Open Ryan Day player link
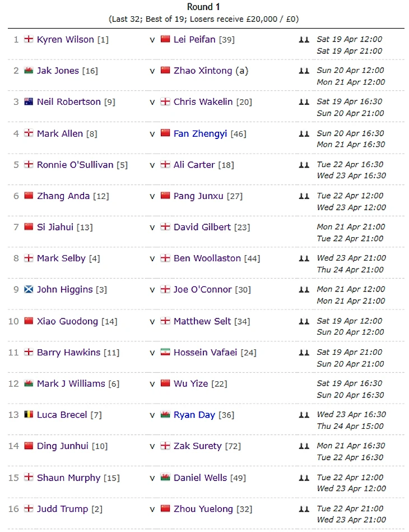Viewport: 409px width, 532px height. click(x=194, y=415)
